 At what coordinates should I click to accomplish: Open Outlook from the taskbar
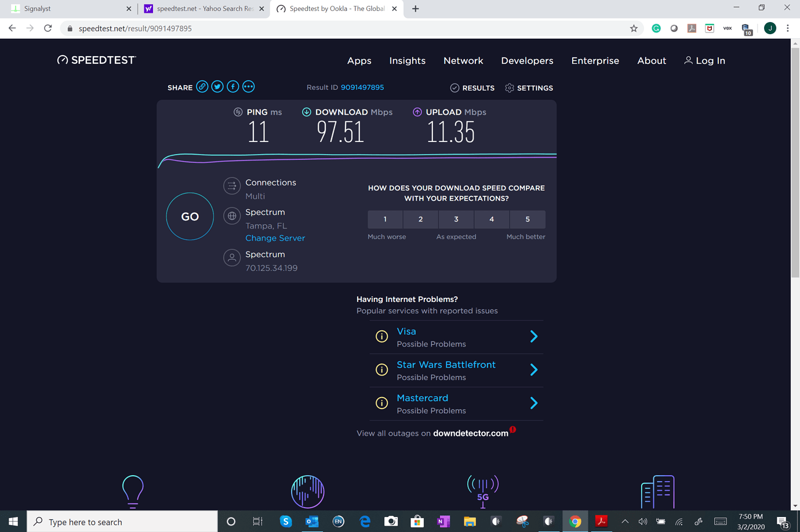[312, 522]
